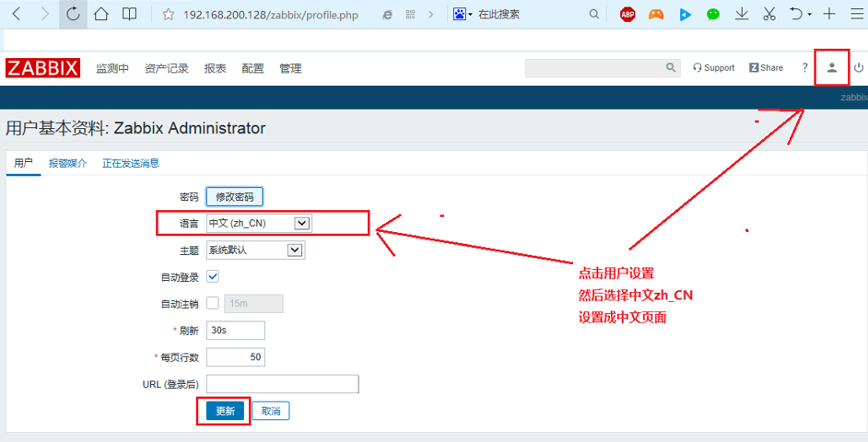Click the heading 用户基本资料: Zabbix Administrator
The image size is (868, 442).
[x=135, y=128]
